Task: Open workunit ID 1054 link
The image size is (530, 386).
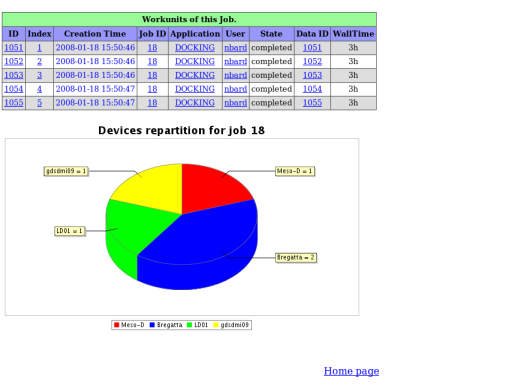Action: pyautogui.click(x=14, y=89)
